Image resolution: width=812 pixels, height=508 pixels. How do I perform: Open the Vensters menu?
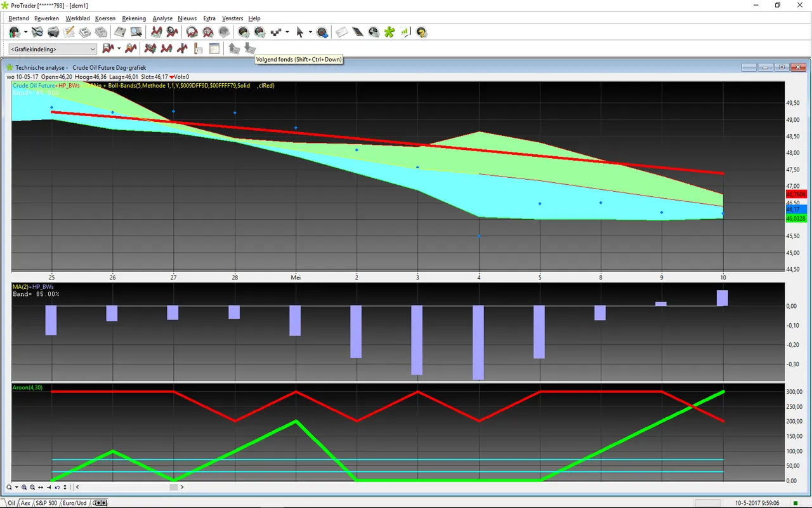point(233,18)
